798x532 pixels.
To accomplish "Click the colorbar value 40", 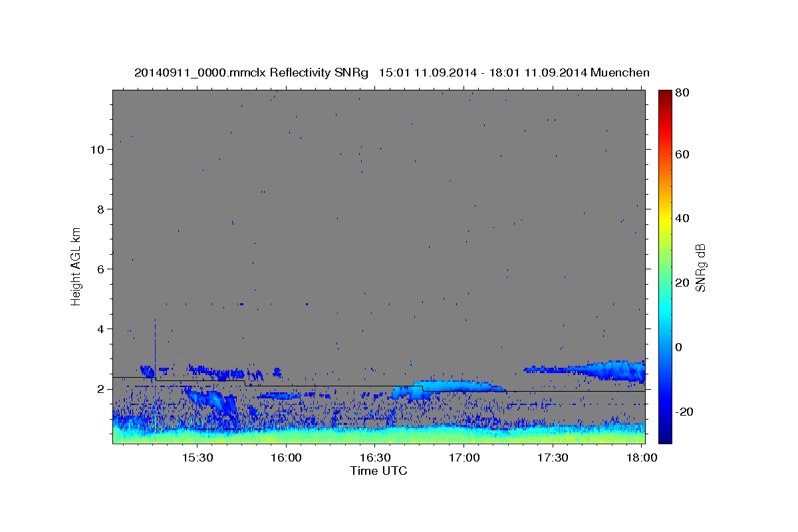I will tap(682, 218).
